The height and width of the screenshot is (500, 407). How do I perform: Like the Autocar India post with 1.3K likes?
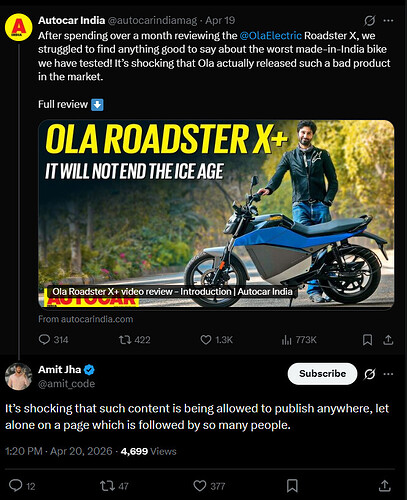pyautogui.click(x=216, y=340)
